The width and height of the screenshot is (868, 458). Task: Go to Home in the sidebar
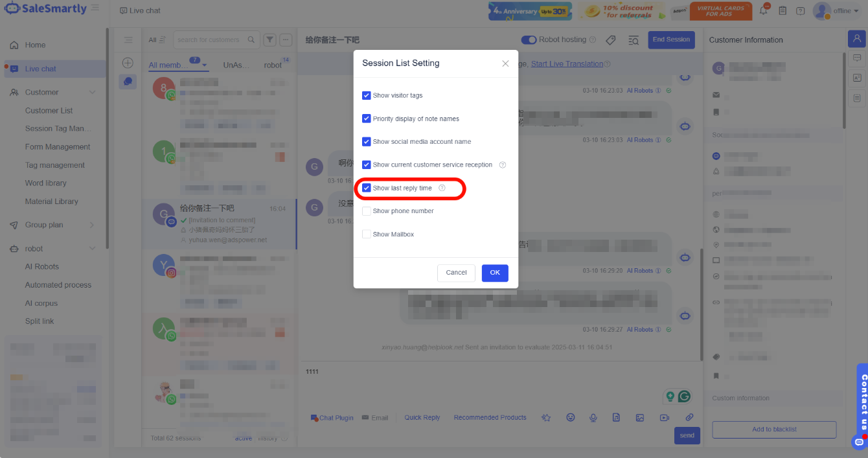click(x=36, y=45)
